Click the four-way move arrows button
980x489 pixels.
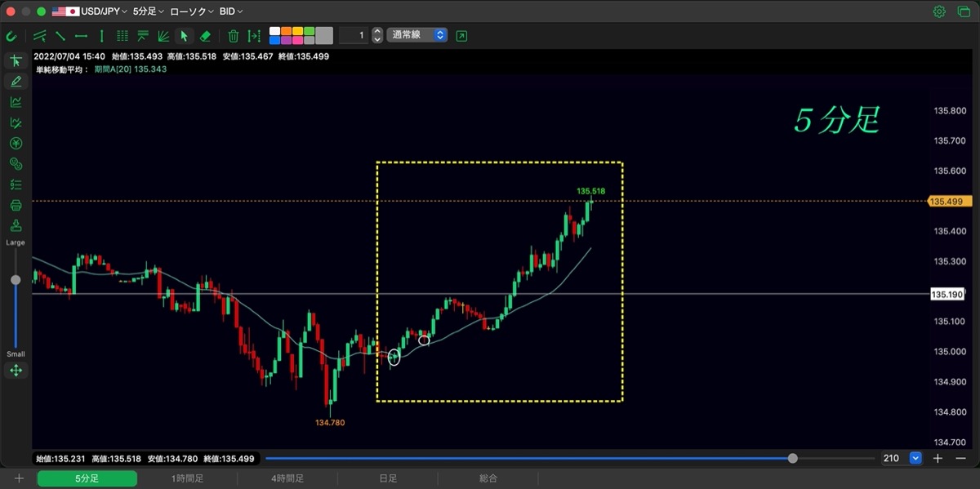pos(16,371)
